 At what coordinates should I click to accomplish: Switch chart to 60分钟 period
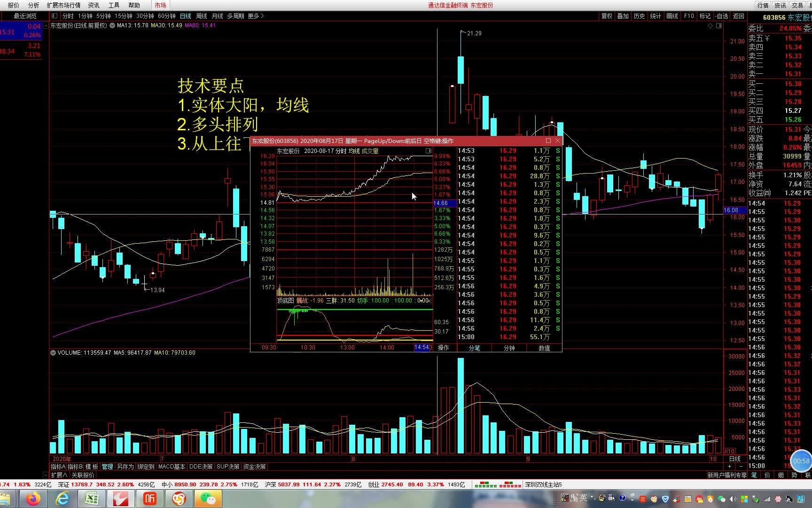167,16
